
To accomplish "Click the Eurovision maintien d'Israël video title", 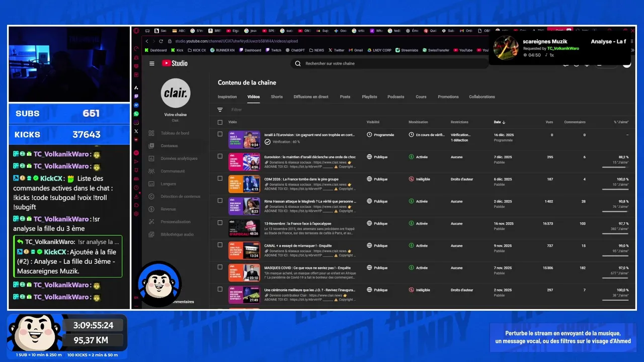I will [x=310, y=157].
